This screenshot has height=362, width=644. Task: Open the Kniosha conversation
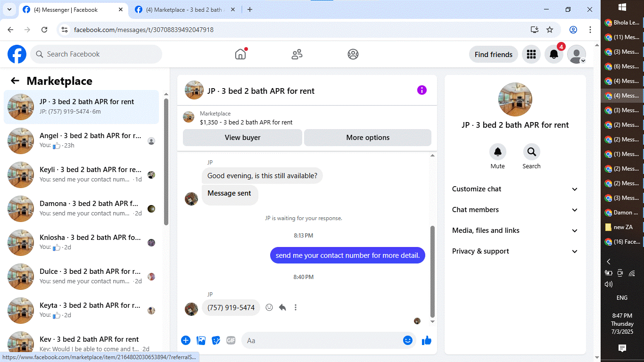coord(81,243)
